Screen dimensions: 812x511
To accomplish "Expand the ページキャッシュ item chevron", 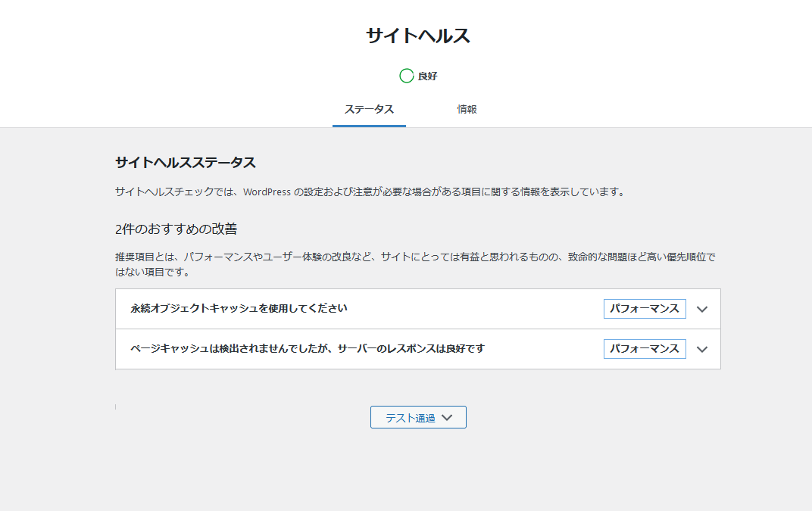I will [x=702, y=350].
